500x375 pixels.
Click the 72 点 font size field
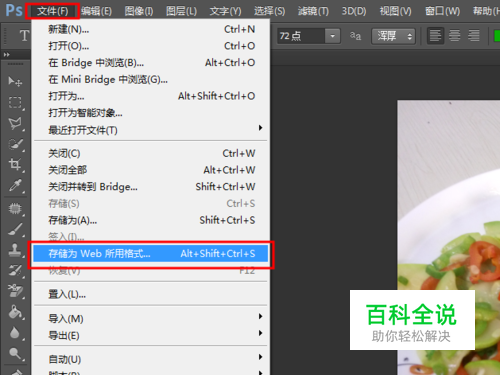point(301,36)
